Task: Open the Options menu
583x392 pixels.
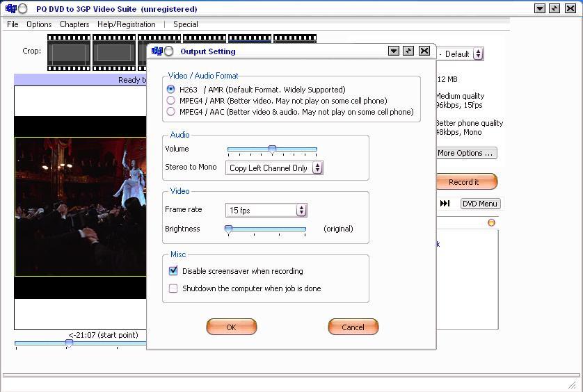Action: point(39,24)
